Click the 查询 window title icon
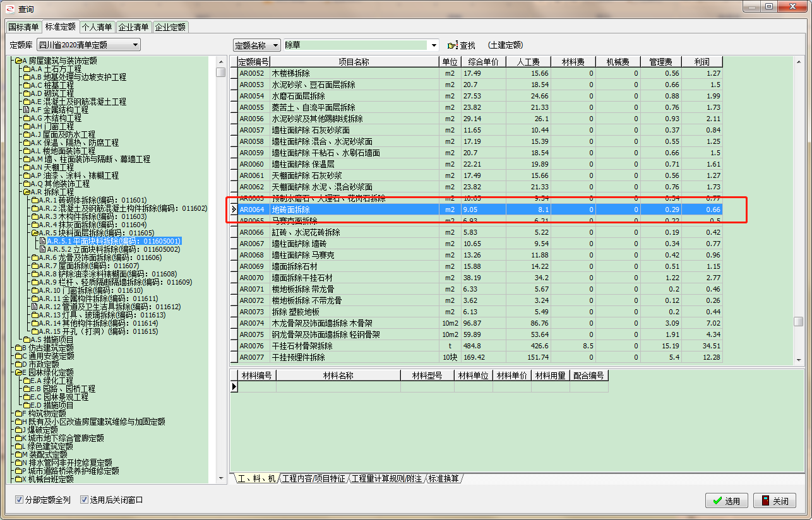The width and height of the screenshot is (812, 520). click(x=9, y=9)
